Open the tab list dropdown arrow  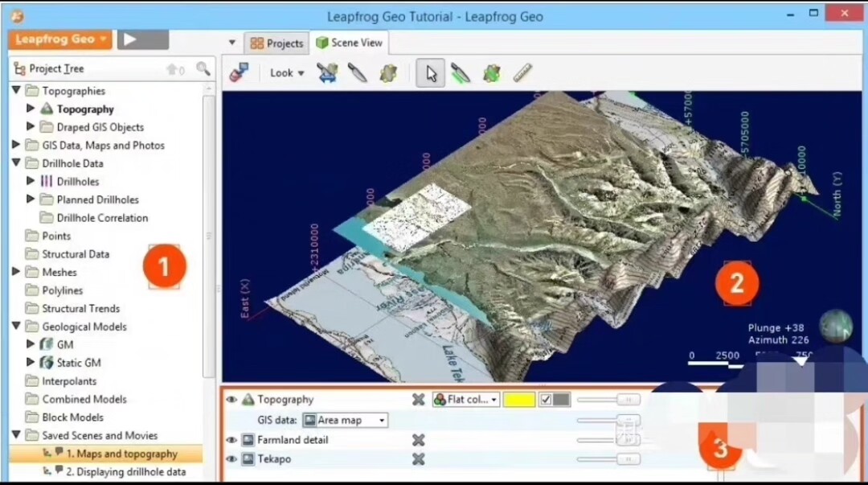click(232, 43)
